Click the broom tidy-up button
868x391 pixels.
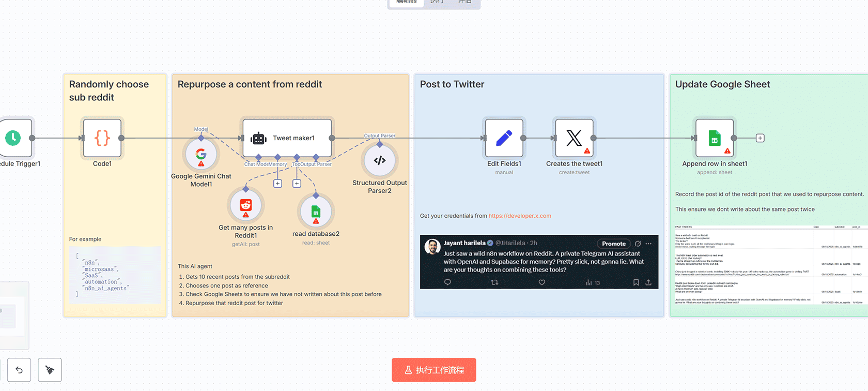click(50, 370)
